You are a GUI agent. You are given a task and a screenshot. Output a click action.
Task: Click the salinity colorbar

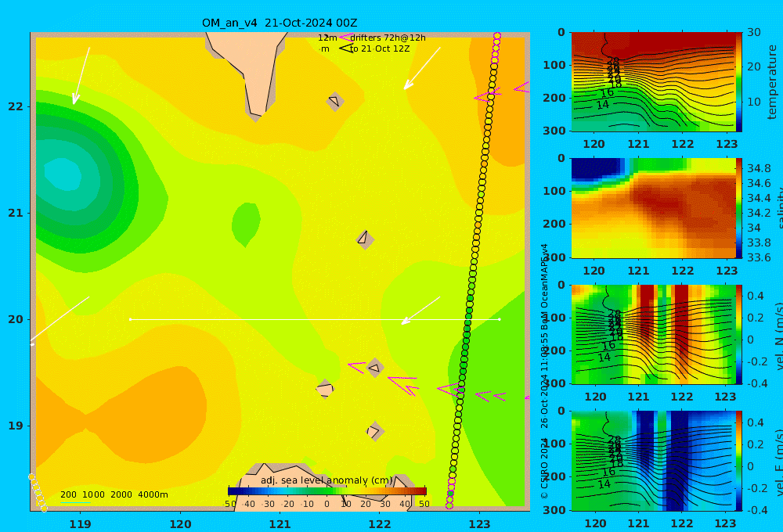tap(739, 208)
